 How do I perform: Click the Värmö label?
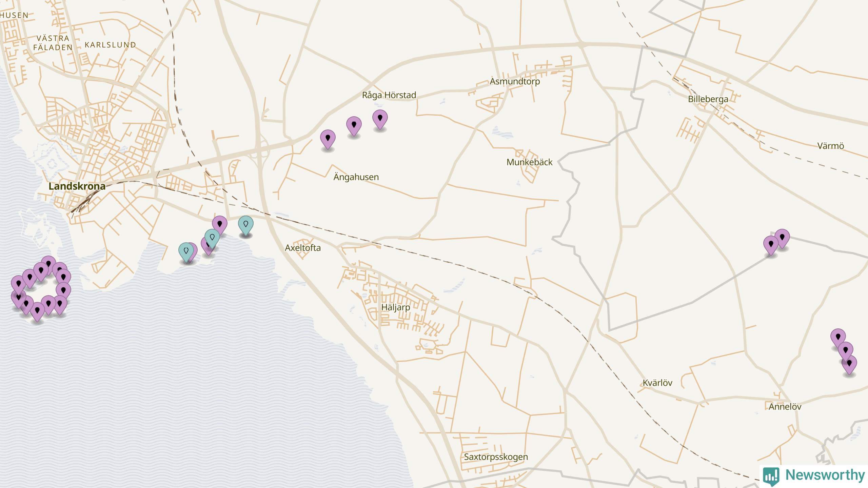click(830, 146)
